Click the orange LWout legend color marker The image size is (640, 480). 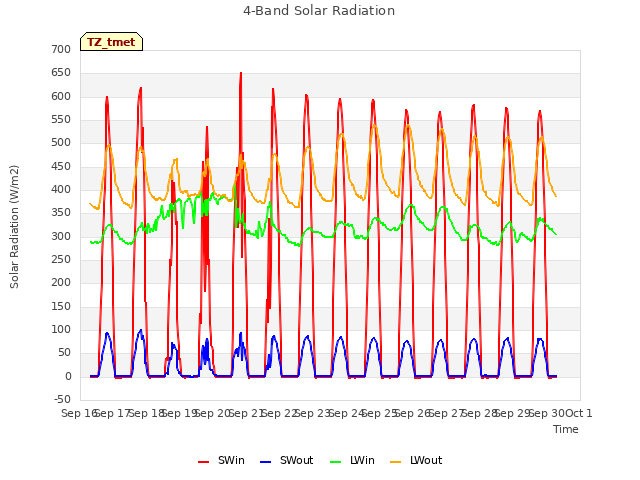pyautogui.click(x=396, y=462)
